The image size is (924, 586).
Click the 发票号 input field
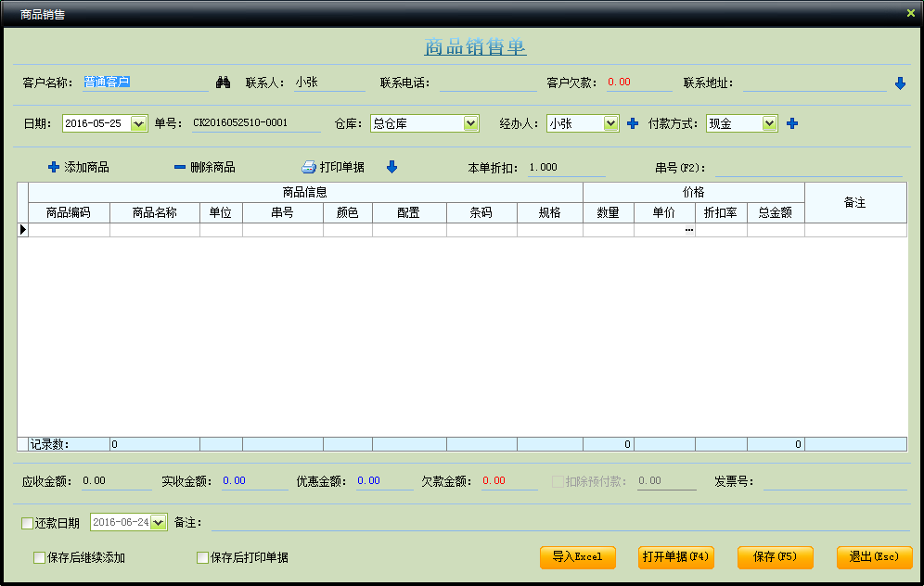click(x=836, y=481)
